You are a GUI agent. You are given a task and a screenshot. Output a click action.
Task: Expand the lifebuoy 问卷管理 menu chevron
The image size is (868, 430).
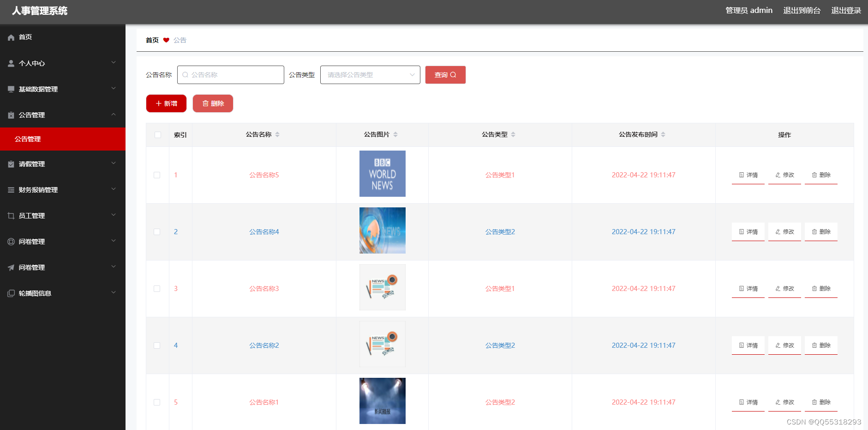point(114,241)
